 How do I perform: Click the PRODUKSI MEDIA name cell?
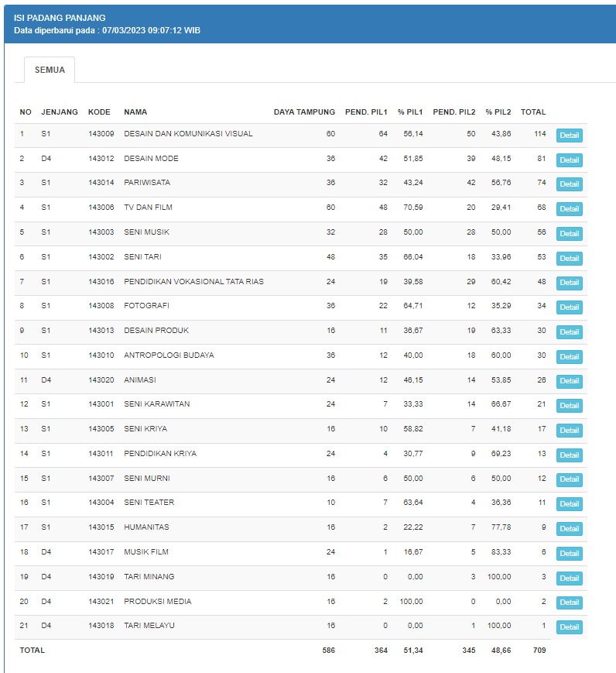tap(158, 601)
